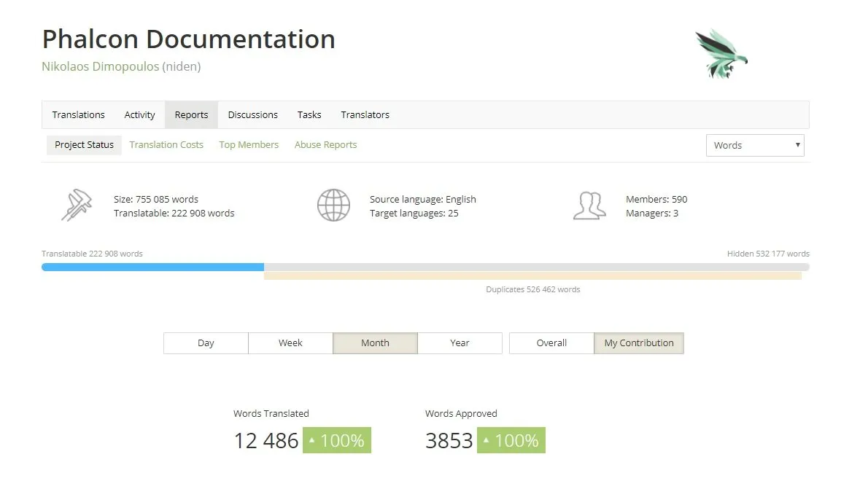The image size is (868, 489).
Task: Select the Year period button
Action: coord(460,343)
